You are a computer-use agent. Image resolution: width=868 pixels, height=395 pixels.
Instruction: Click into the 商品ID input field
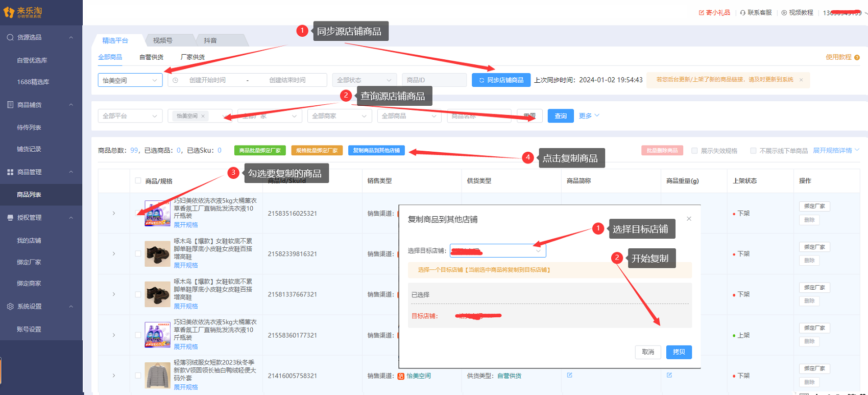click(x=435, y=80)
